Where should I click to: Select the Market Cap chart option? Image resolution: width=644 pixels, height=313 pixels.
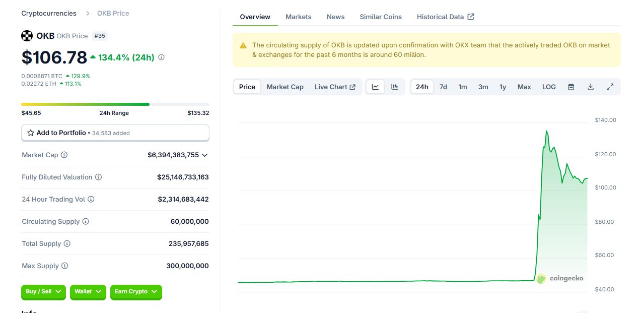point(285,87)
